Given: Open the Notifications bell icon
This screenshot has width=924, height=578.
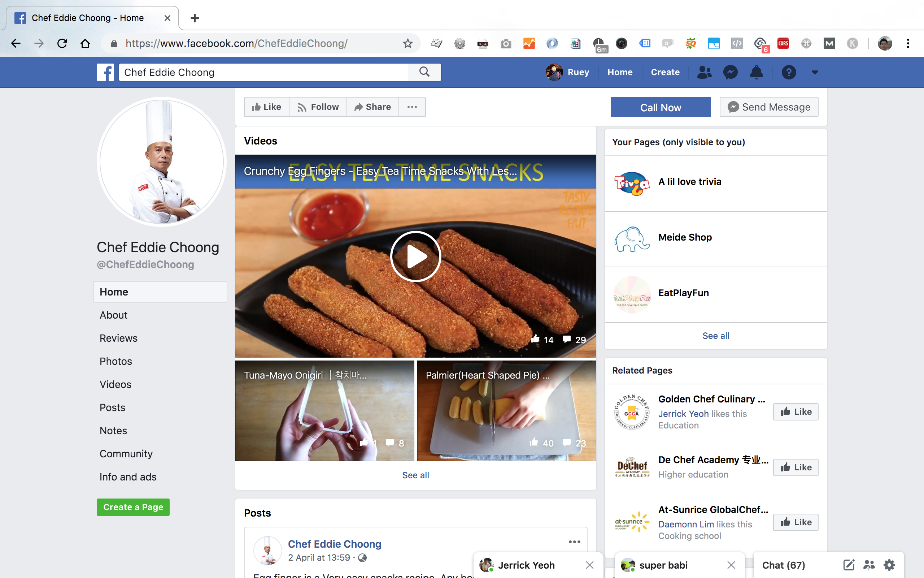Looking at the screenshot, I should pos(757,72).
